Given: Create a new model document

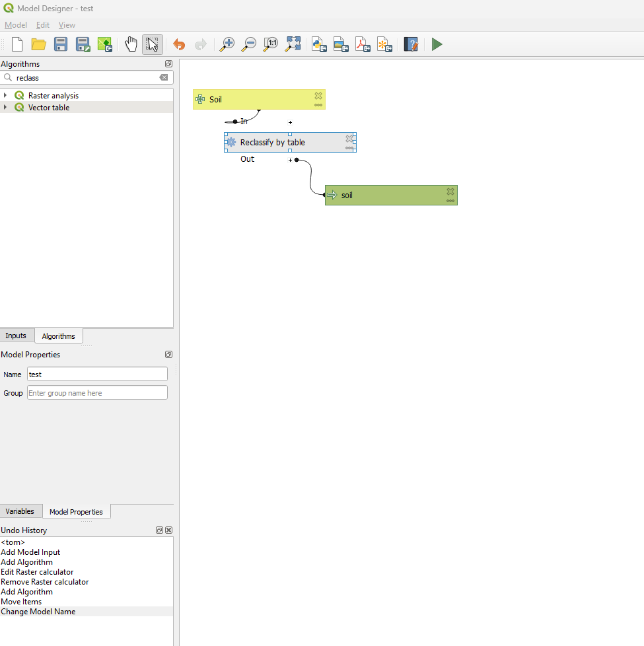Looking at the screenshot, I should coord(17,44).
